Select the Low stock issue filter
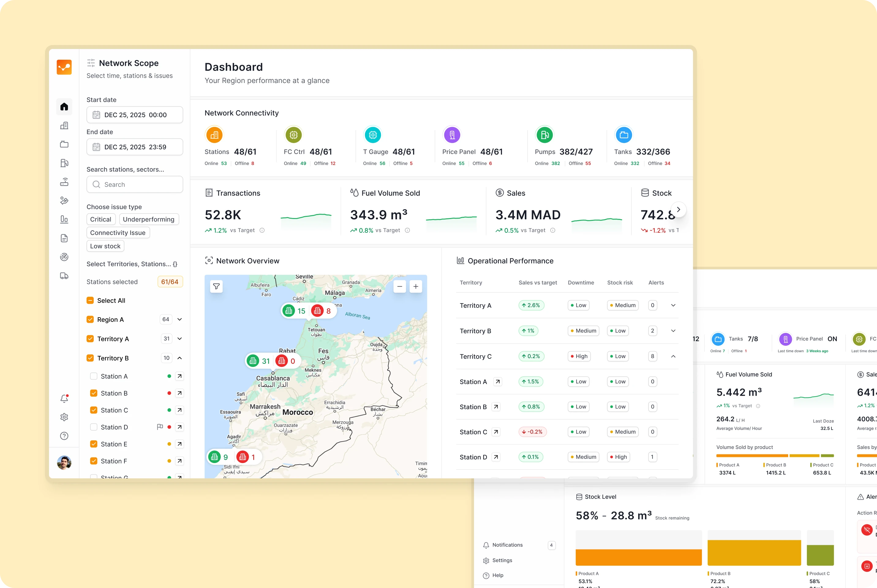Viewport: 877px width, 588px height. tap(105, 246)
